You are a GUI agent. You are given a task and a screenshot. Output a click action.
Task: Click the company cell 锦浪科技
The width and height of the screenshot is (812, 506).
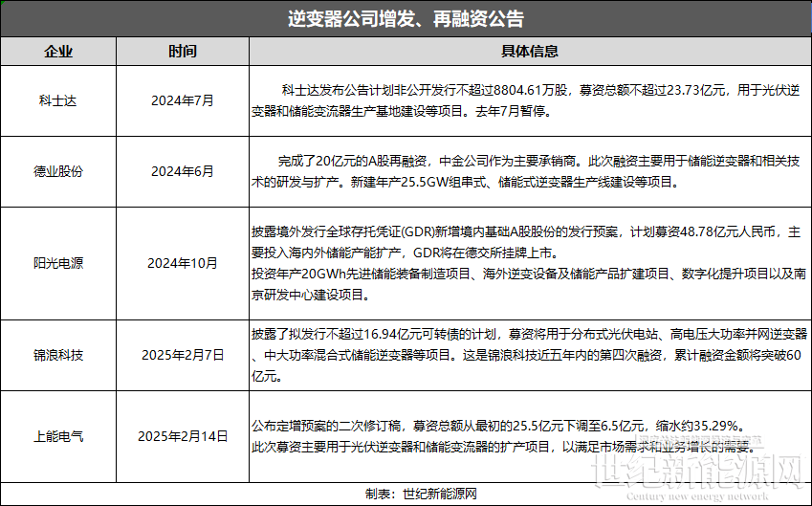pyautogui.click(x=58, y=355)
